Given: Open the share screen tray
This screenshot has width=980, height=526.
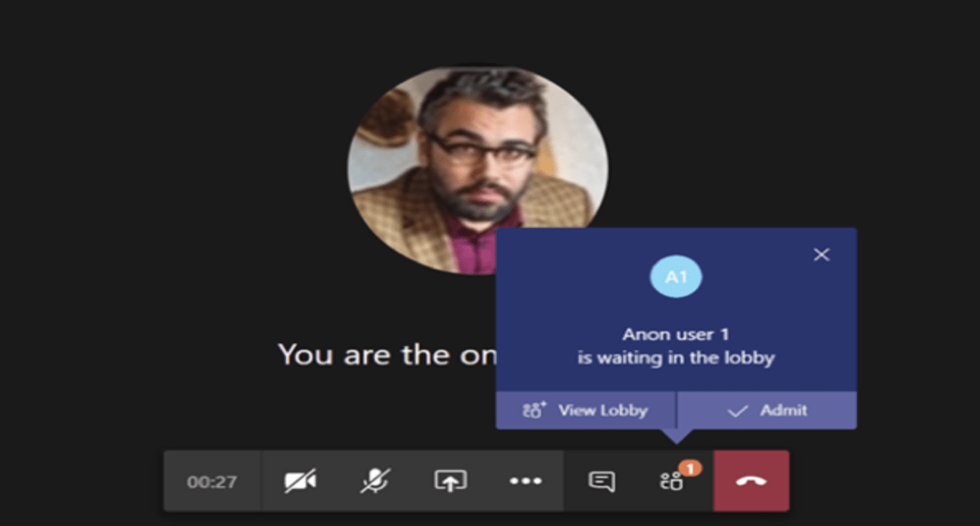Looking at the screenshot, I should tap(450, 481).
